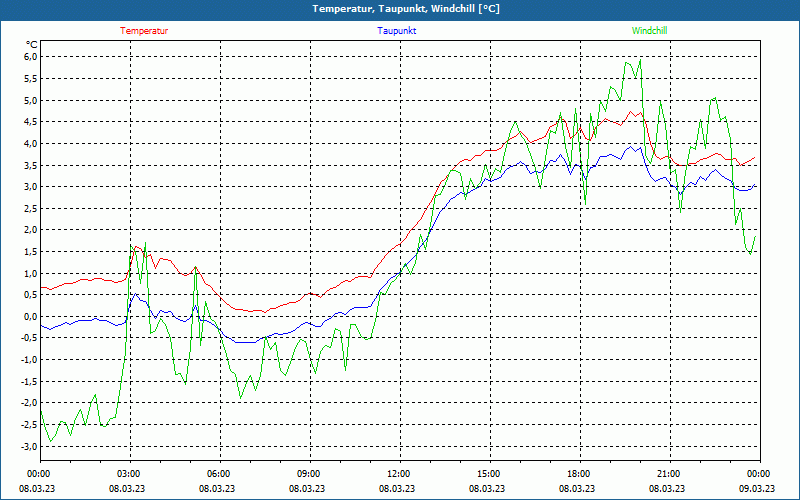Click the 08.03.23 date under 12:00
800x500 pixels.
click(x=397, y=488)
